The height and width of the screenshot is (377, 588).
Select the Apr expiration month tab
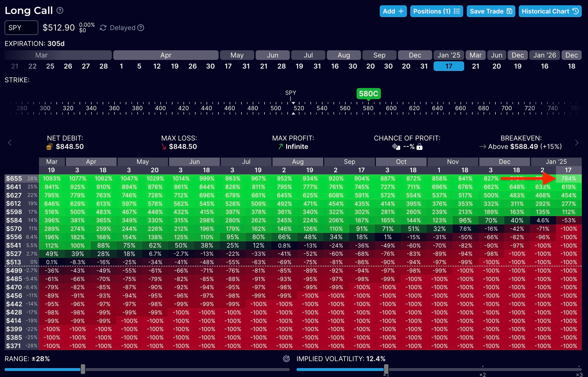pos(166,55)
